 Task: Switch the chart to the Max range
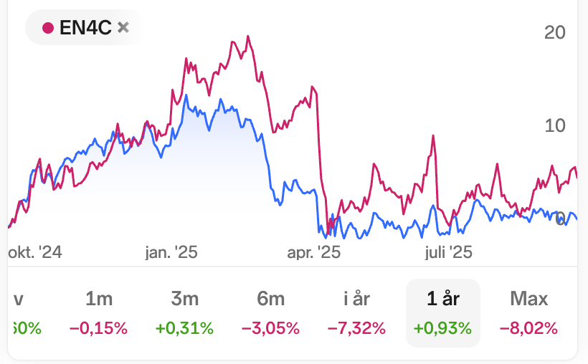(528, 299)
